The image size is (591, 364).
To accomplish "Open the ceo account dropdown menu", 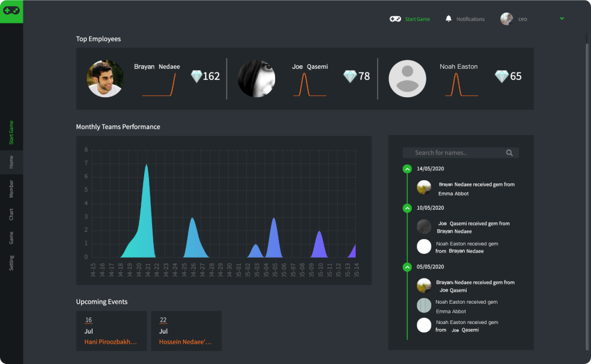I will [x=521, y=18].
